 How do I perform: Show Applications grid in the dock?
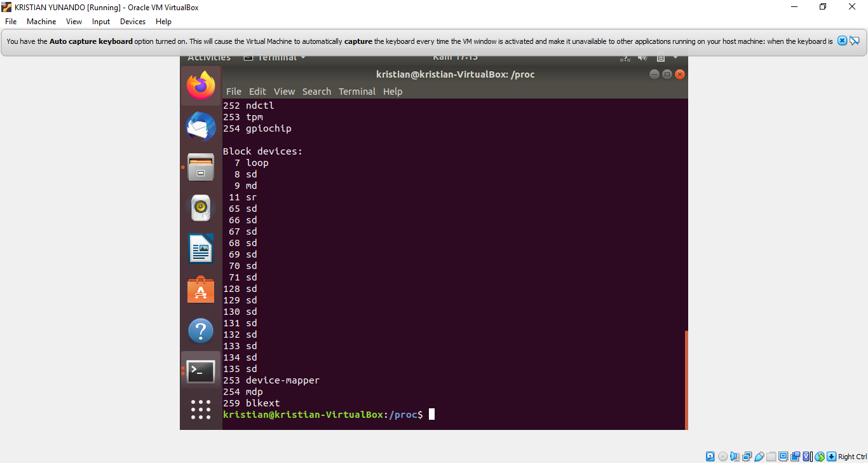tap(201, 410)
